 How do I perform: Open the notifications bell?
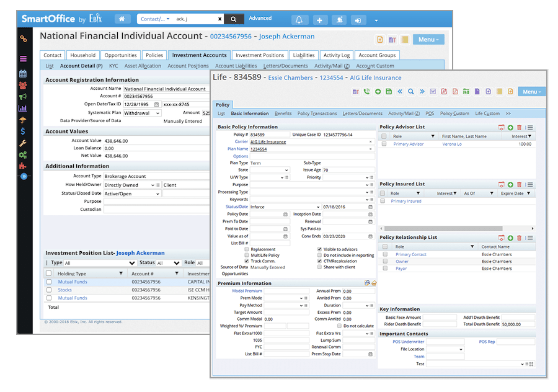tap(299, 20)
